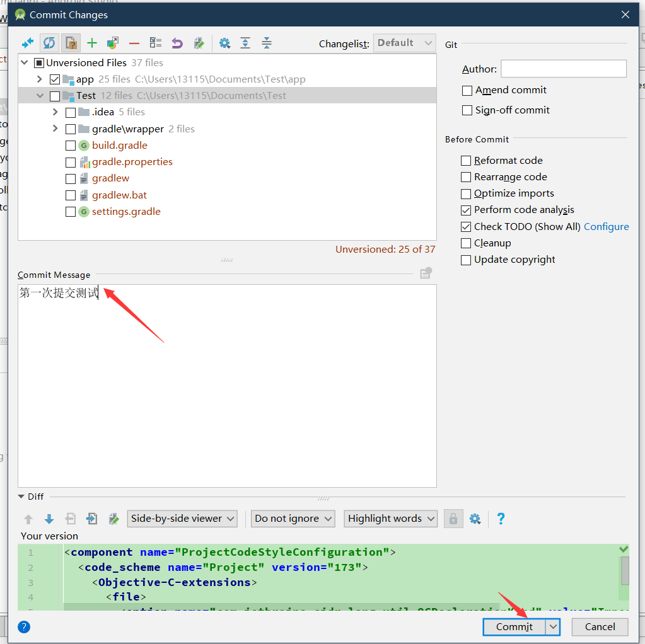Open the Commit button dropdown arrow
Image resolution: width=645 pixels, height=644 pixels.
tap(554, 627)
